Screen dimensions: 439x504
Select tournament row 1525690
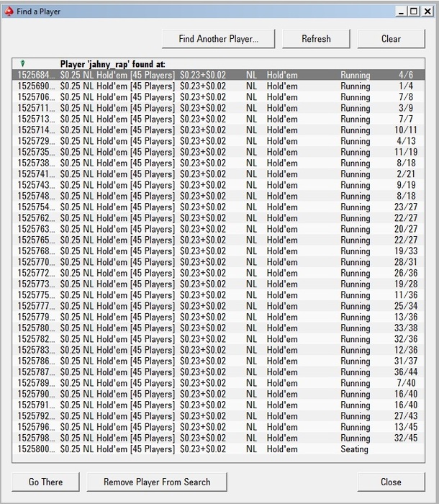[x=219, y=86]
